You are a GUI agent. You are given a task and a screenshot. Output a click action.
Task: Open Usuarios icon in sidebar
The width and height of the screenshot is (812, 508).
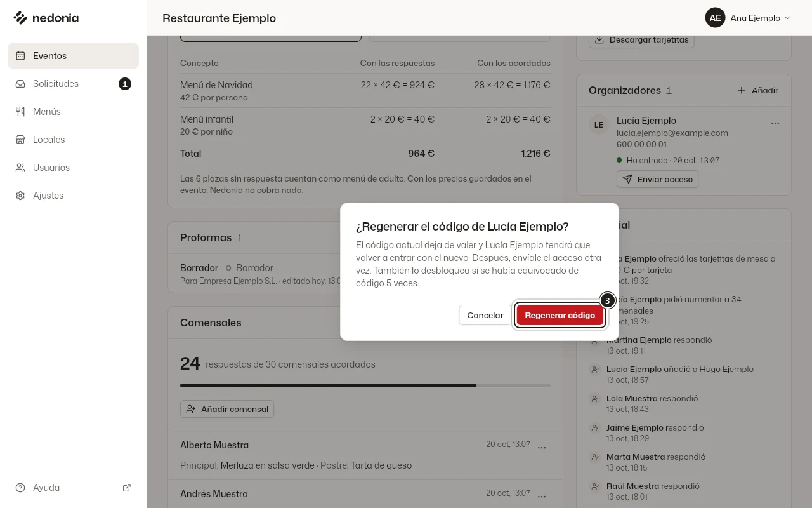point(20,168)
